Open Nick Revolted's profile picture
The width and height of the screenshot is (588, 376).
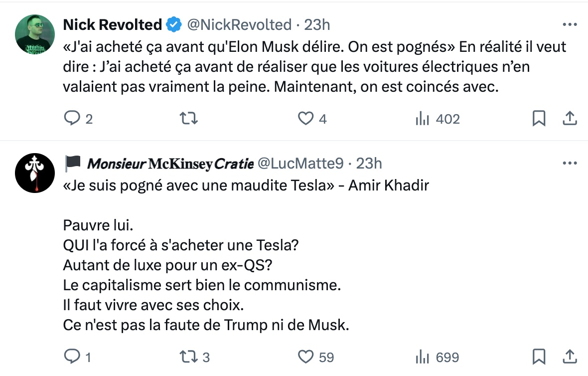(x=35, y=34)
